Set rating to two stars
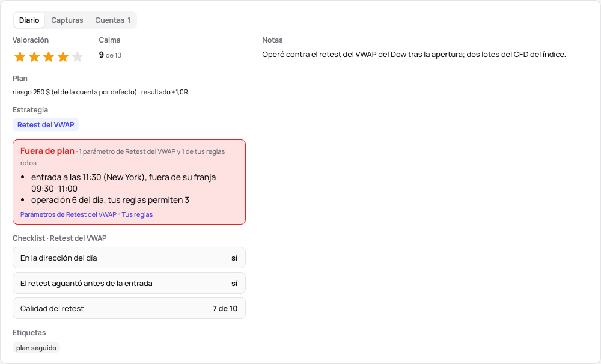This screenshot has height=364, width=601. 34,57
